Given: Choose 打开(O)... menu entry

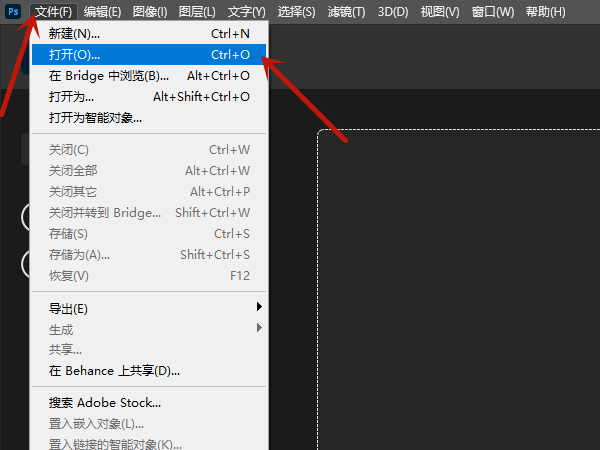Looking at the screenshot, I should pos(149,54).
